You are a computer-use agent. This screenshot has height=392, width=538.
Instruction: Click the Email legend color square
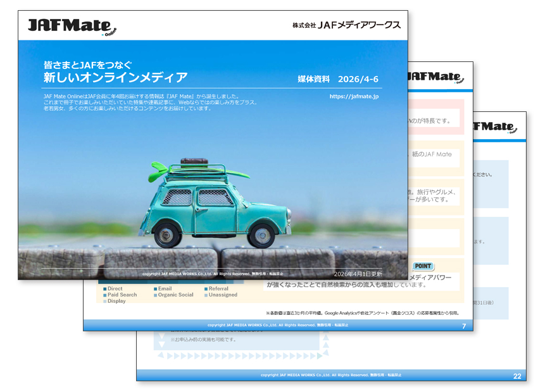click(156, 289)
